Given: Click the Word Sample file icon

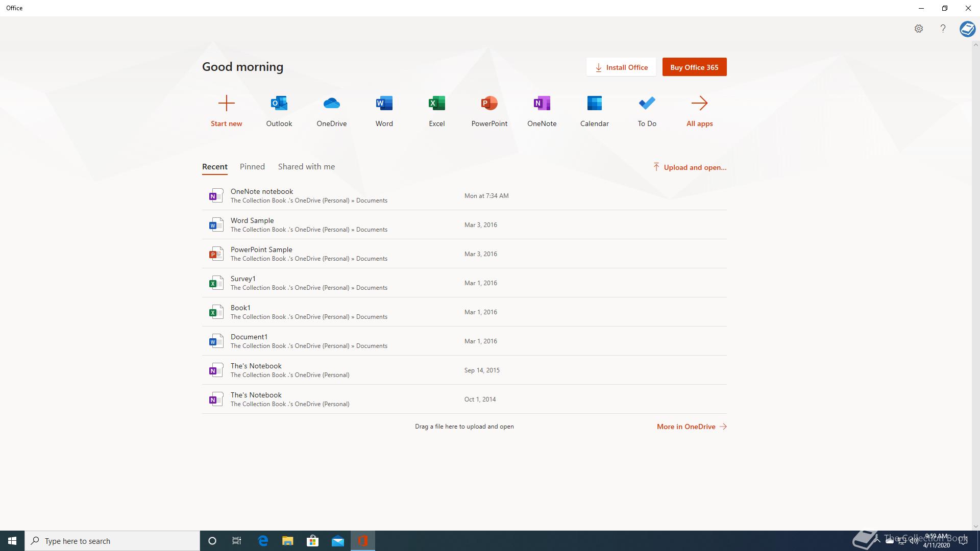Looking at the screenshot, I should pos(216,225).
